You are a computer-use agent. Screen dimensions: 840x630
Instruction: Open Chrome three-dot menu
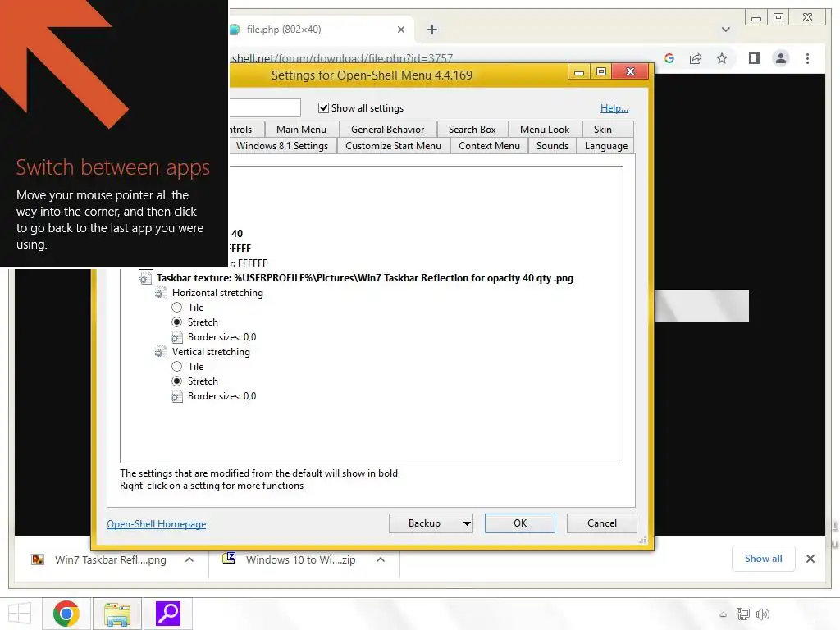tap(807, 58)
